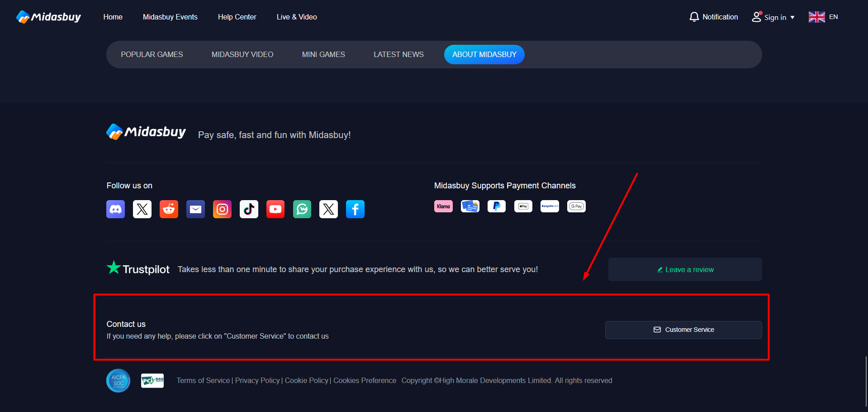Open the WhatsApp social icon
868x412 pixels.
302,209
